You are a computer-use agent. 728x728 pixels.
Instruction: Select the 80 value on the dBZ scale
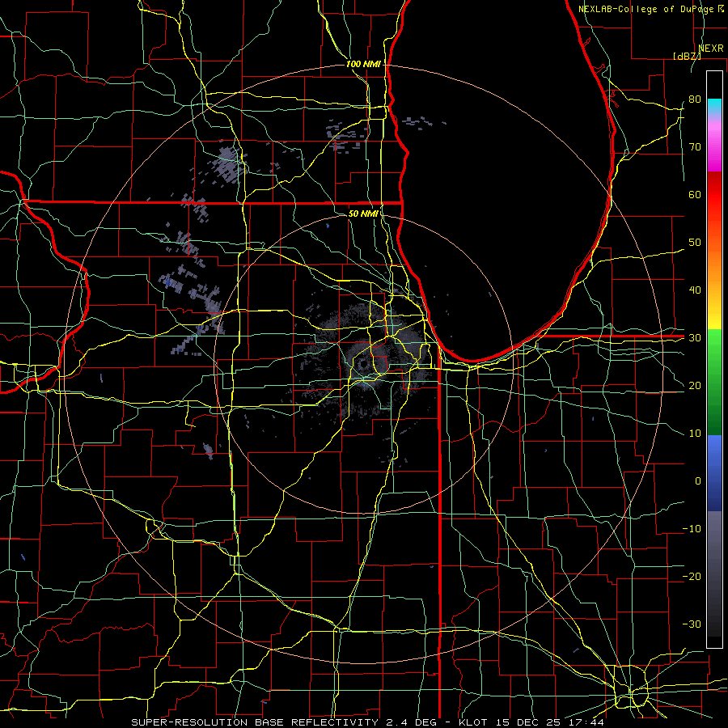[695, 99]
